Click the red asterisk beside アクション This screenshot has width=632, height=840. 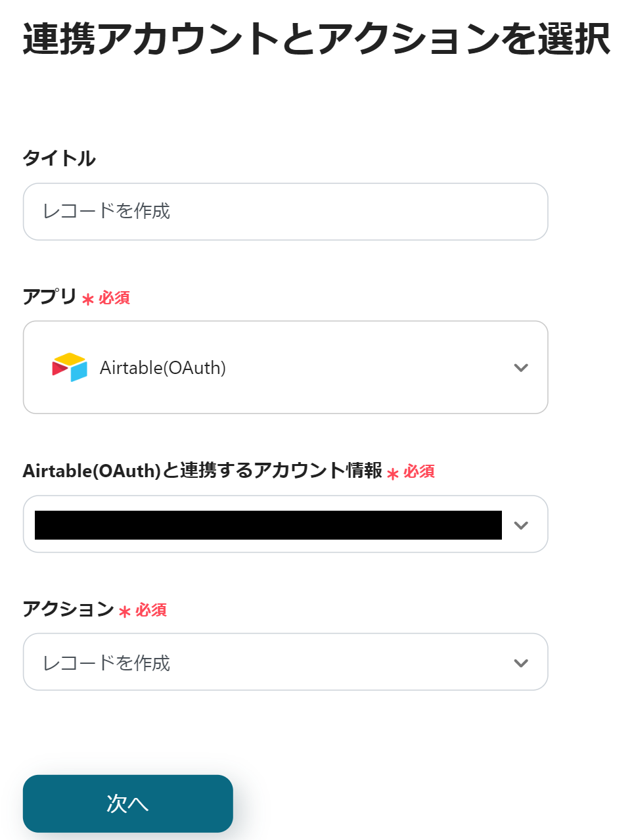tap(125, 612)
